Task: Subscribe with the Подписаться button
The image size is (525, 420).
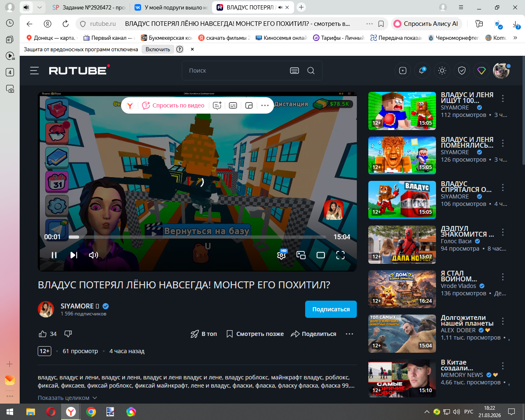Action: pos(331,309)
